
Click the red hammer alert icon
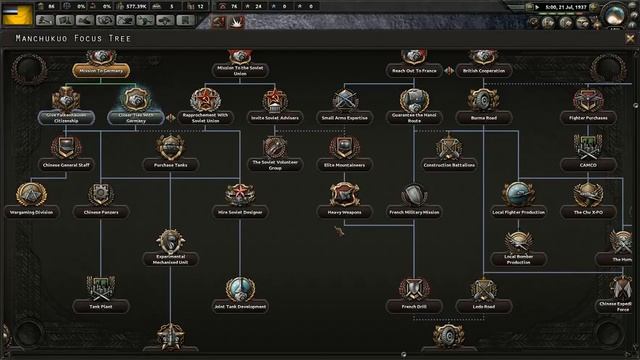coord(218,21)
